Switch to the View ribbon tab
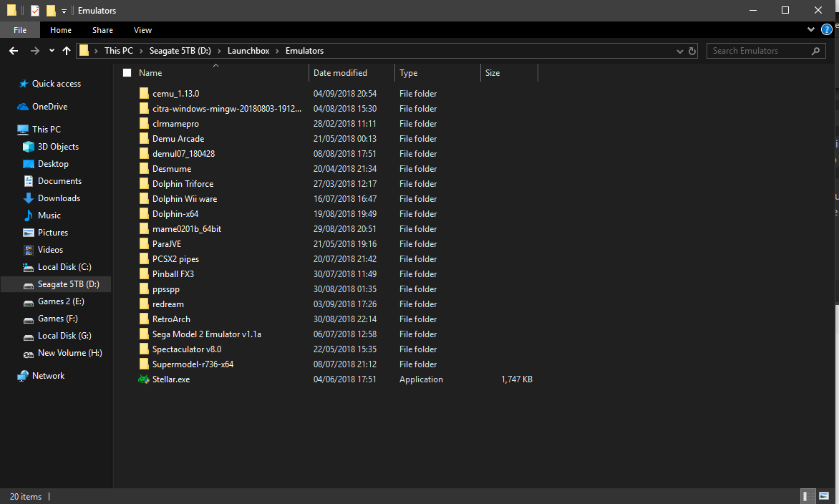Image resolution: width=839 pixels, height=504 pixels. (142, 30)
